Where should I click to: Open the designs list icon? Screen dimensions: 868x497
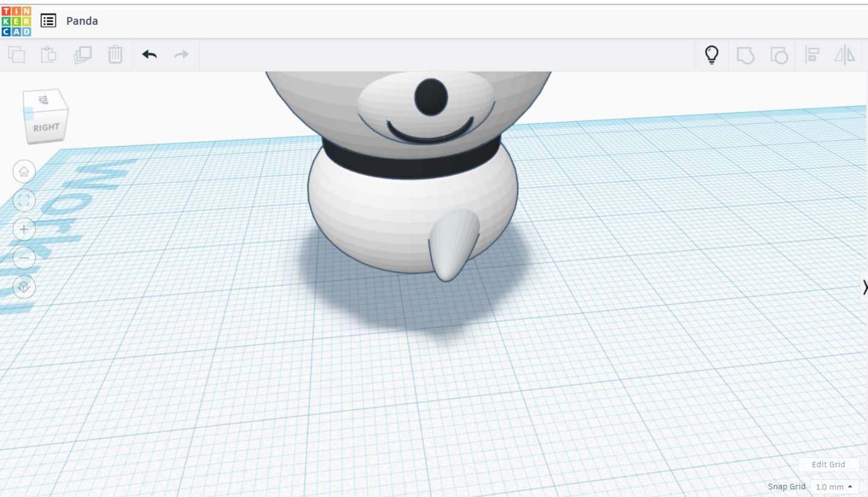point(49,21)
